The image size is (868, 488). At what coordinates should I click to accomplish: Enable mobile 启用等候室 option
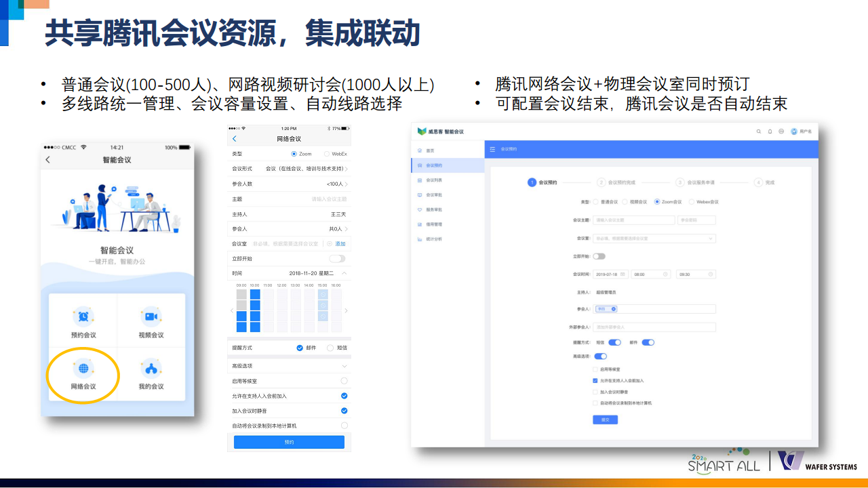pyautogui.click(x=344, y=381)
